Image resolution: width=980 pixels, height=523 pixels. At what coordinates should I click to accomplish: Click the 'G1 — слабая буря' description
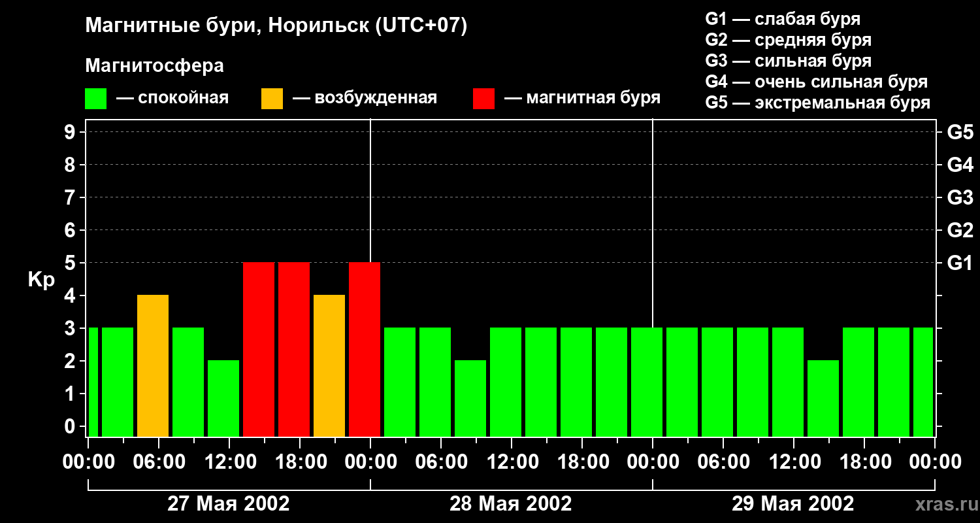783,18
